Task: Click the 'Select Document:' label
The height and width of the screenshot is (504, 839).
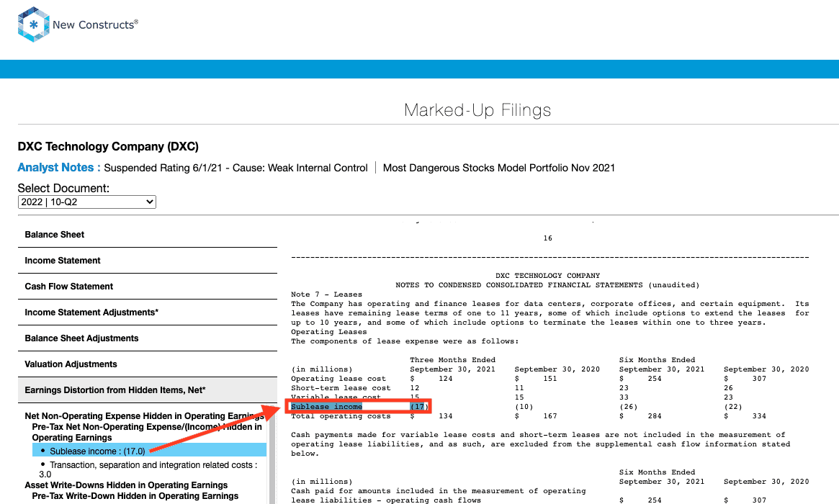Action: (x=63, y=189)
